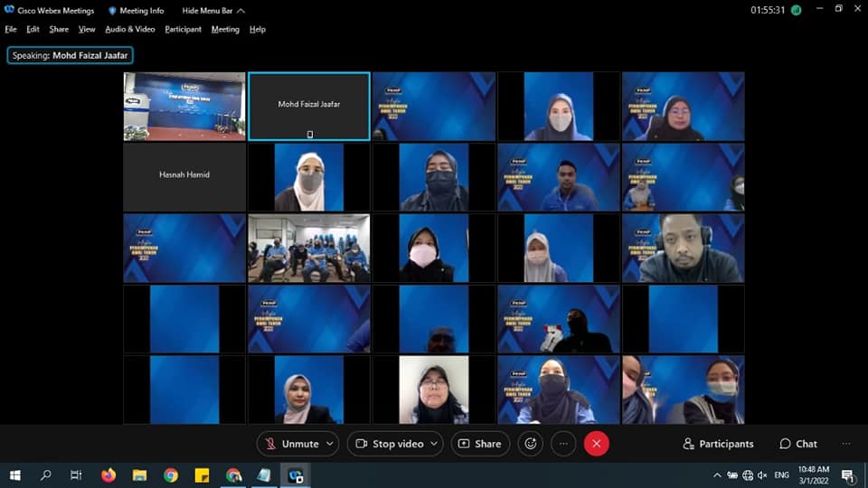The width and height of the screenshot is (868, 488).
Task: Click the Share button
Action: (x=479, y=444)
